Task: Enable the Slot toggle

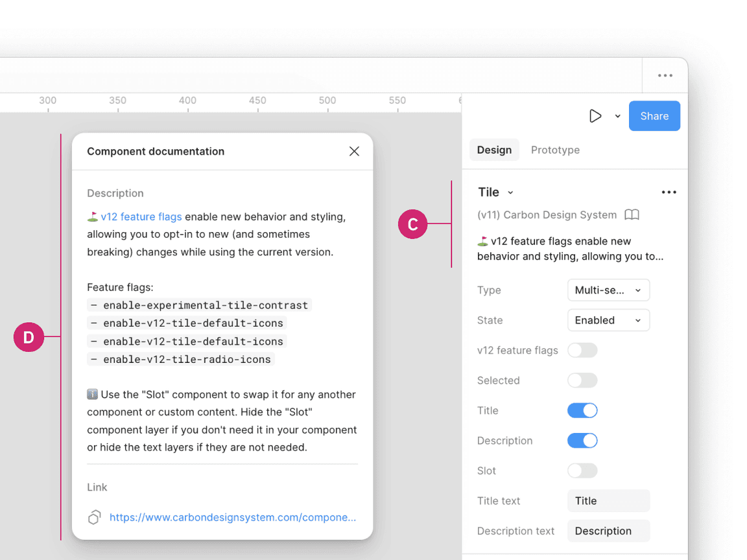Action: click(582, 471)
